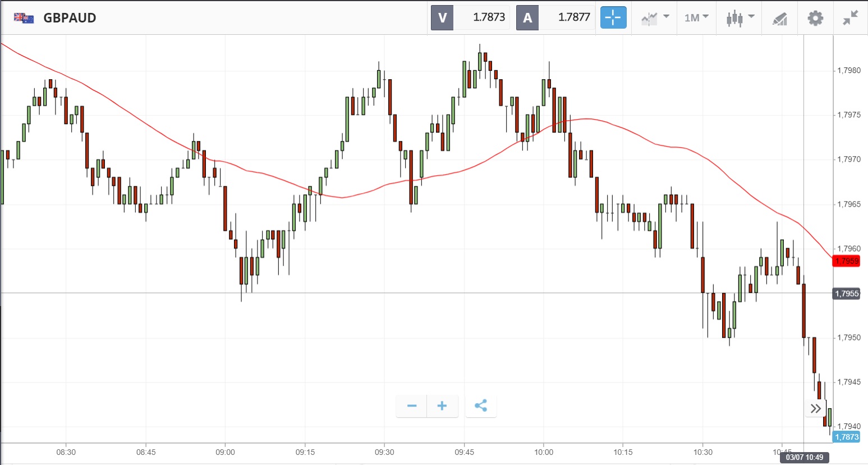Click the GBPAUD flag icon
This screenshot has width=868, height=465.
(24, 18)
